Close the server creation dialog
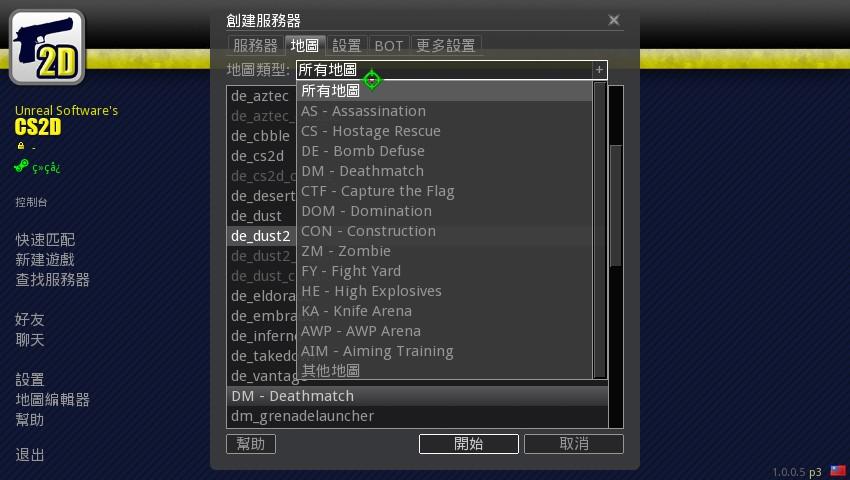Screen dimensions: 850x480 pyautogui.click(x=614, y=20)
